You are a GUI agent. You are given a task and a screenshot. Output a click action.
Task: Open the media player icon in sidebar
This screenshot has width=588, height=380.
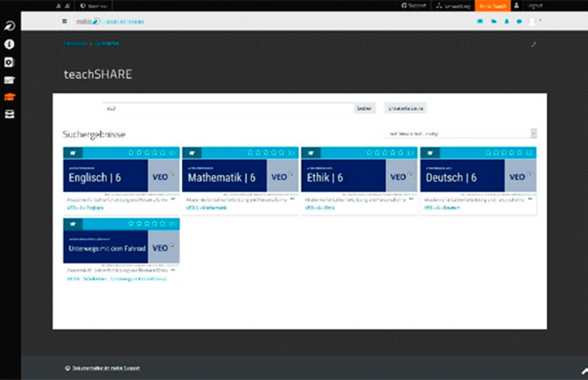[9, 62]
